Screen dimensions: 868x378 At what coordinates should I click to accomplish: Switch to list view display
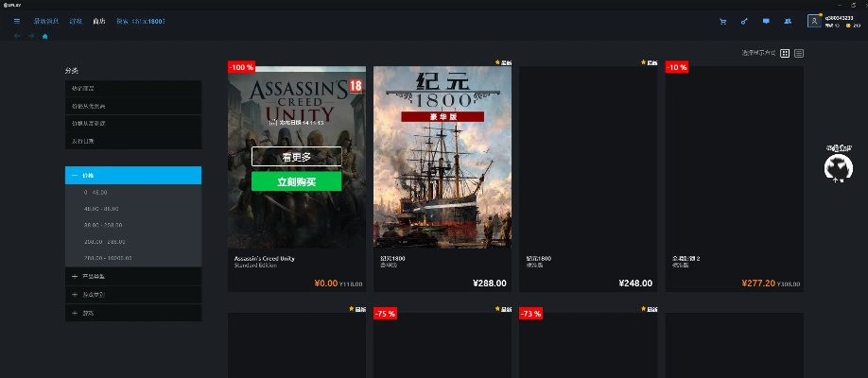(799, 53)
